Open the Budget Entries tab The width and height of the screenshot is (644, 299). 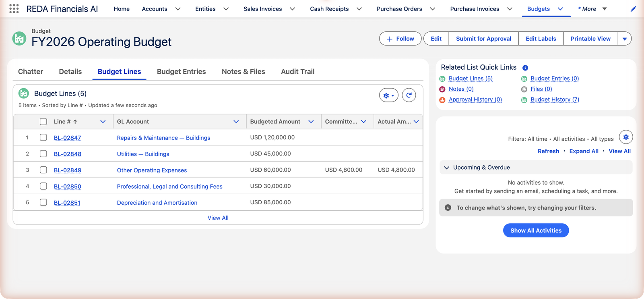(182, 71)
